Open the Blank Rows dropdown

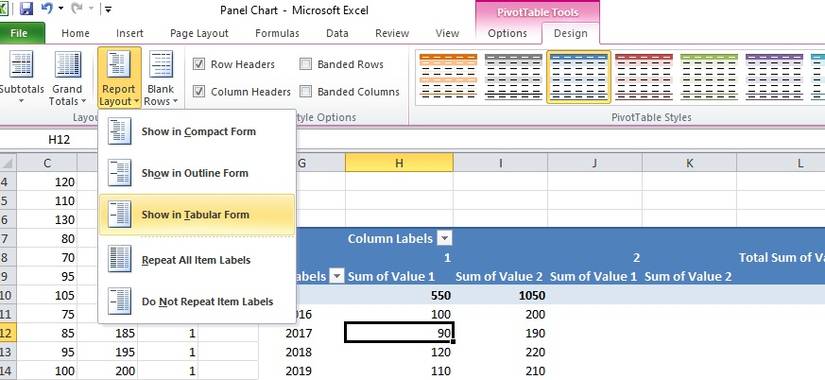[160, 78]
